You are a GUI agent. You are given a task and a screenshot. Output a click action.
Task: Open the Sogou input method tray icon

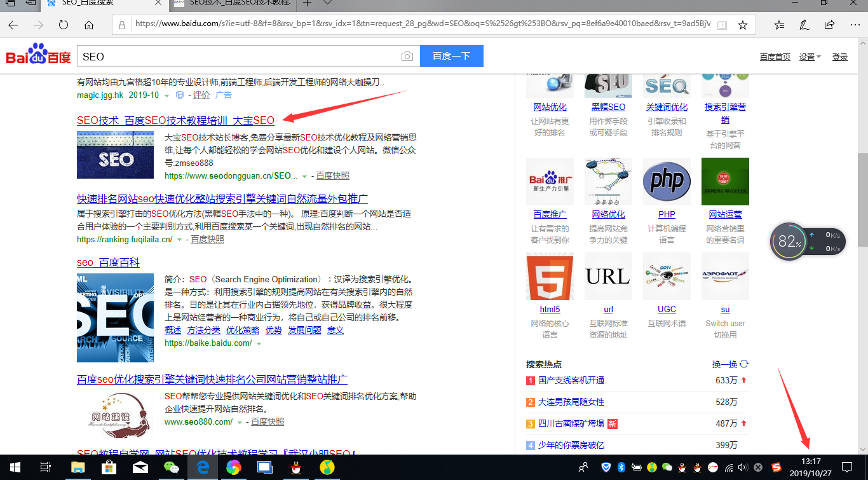click(776, 467)
